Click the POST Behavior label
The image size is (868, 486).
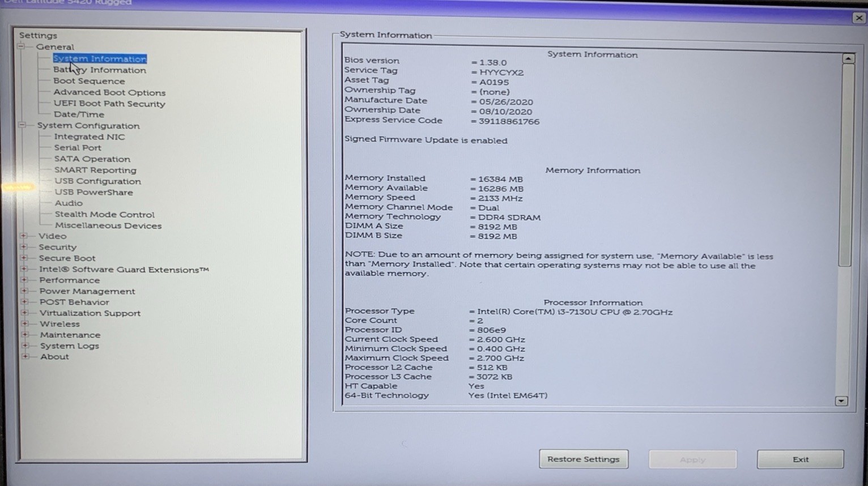[74, 302]
